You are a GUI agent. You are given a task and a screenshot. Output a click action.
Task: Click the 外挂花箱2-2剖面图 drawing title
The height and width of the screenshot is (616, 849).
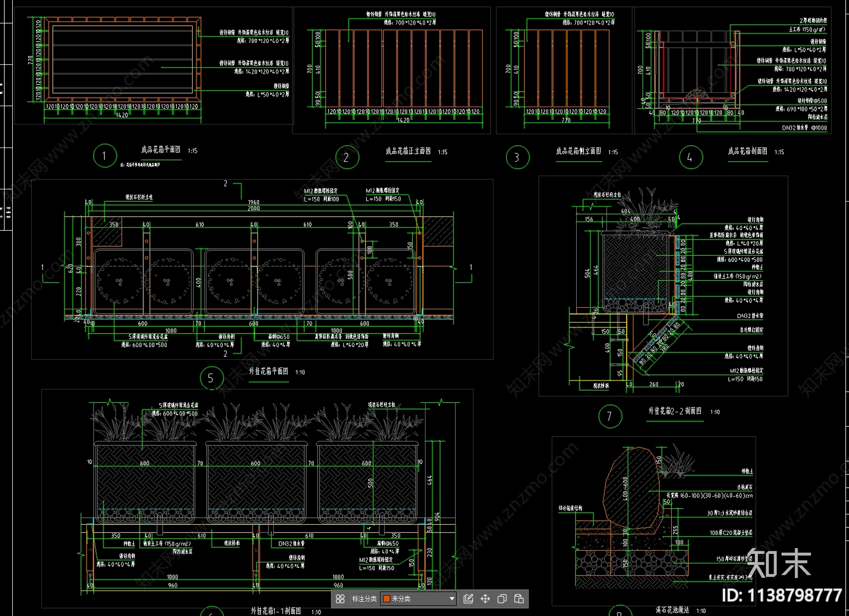(x=674, y=411)
